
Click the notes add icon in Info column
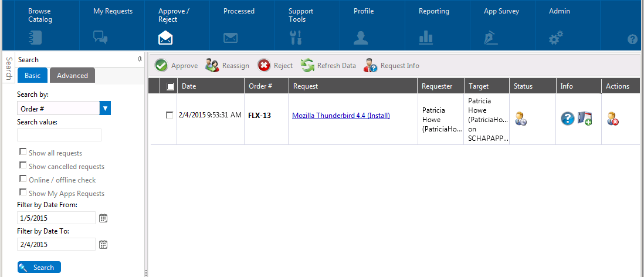[x=585, y=119]
